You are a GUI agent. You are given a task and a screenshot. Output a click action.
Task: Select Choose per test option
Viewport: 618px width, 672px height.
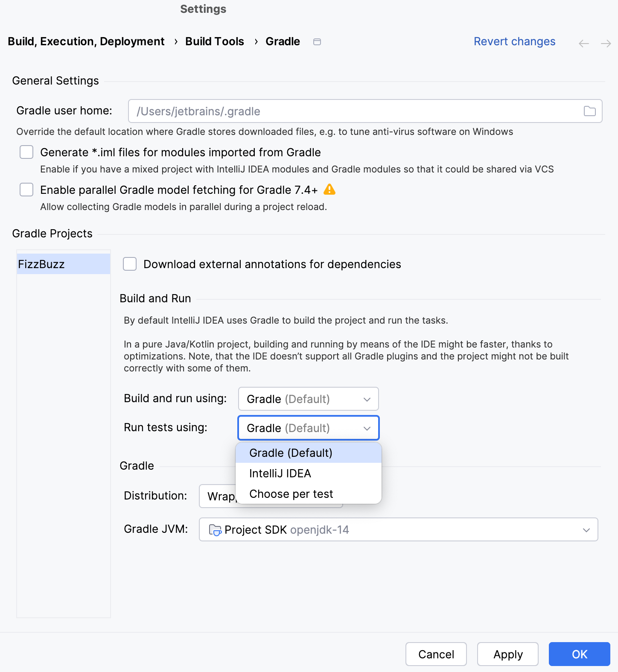coord(291,494)
